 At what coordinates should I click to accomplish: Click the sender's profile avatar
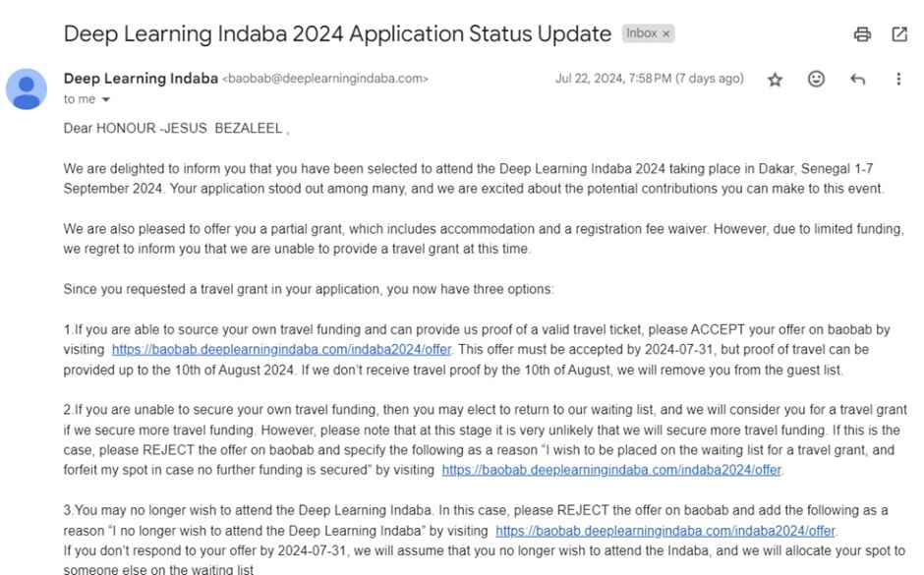[27, 89]
